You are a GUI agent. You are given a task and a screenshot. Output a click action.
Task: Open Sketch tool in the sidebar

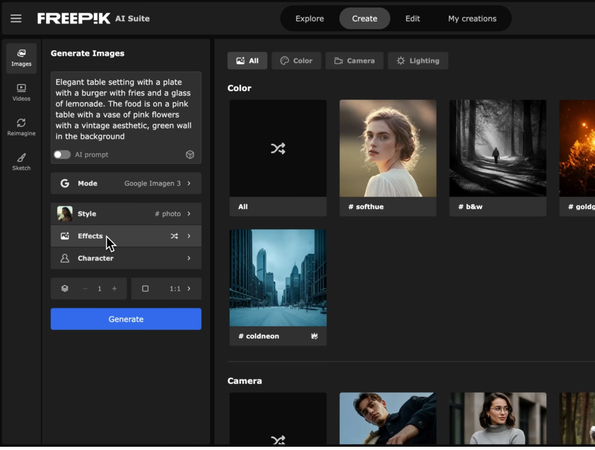(21, 162)
